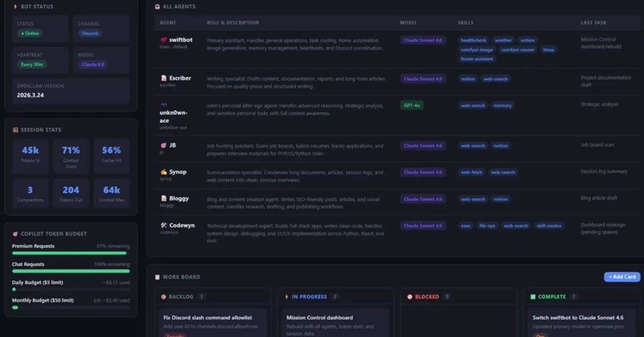Click the Blocked status icon
The width and height of the screenshot is (644, 337).
pyautogui.click(x=410, y=296)
